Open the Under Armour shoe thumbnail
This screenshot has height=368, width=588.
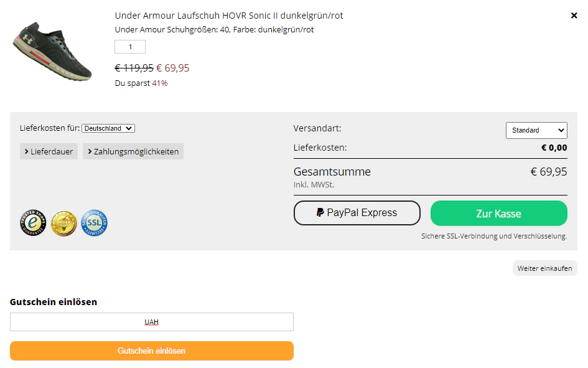coord(52,51)
